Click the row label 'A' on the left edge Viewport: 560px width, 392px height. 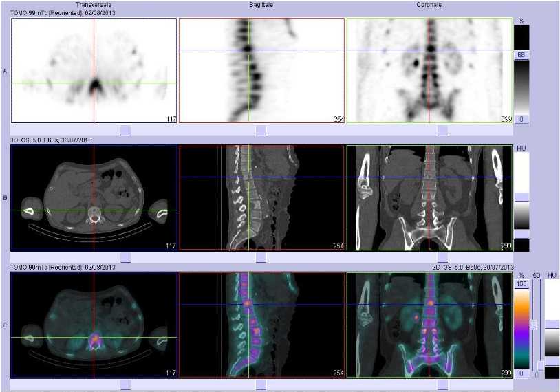[x=5, y=71]
